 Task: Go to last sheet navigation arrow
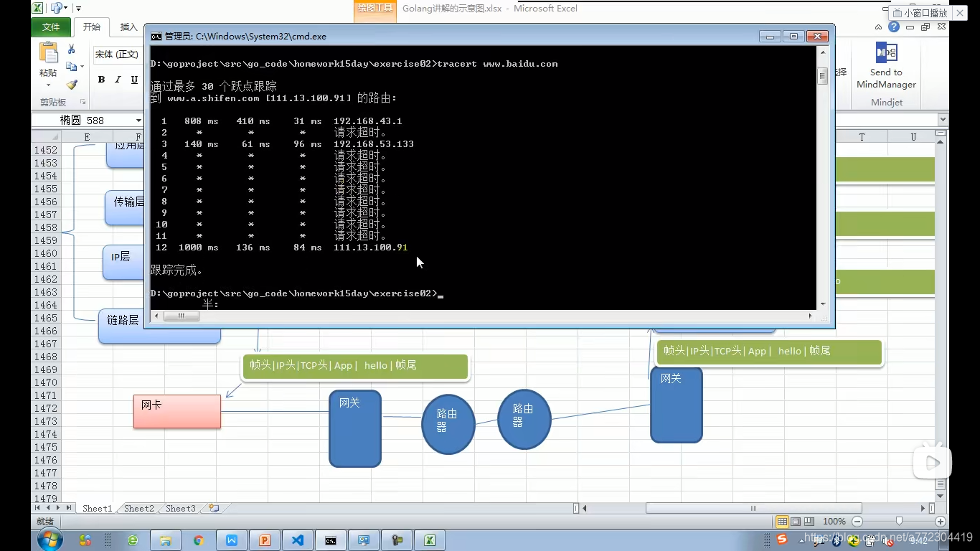[x=70, y=509]
